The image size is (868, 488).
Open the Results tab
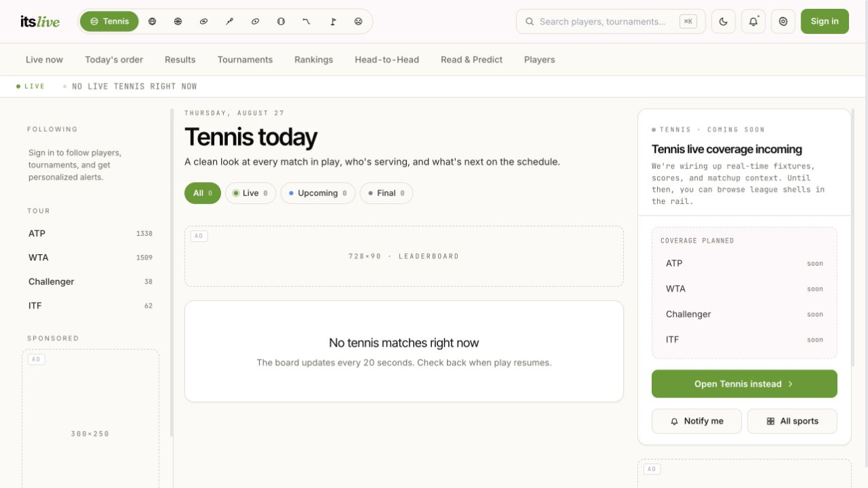pyautogui.click(x=180, y=60)
